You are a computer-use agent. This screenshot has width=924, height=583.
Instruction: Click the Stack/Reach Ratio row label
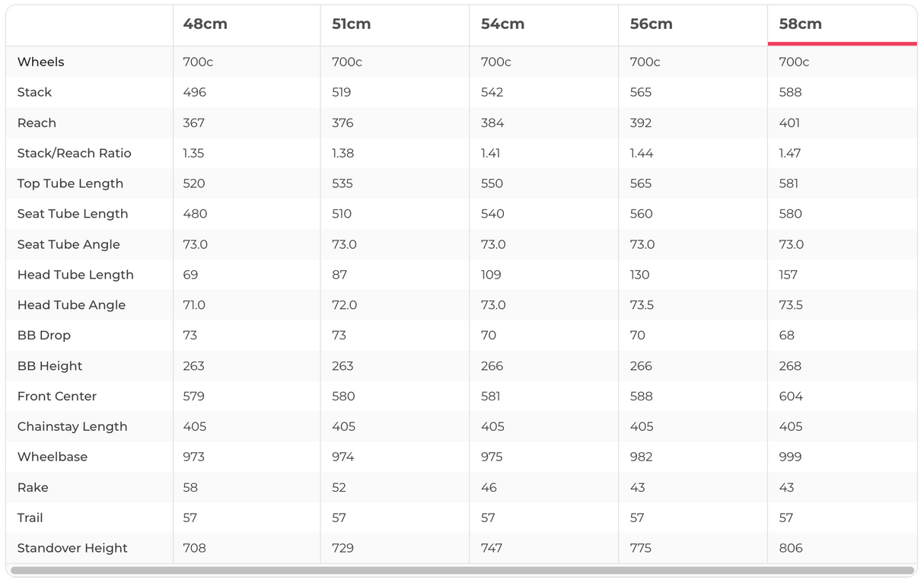[74, 153]
